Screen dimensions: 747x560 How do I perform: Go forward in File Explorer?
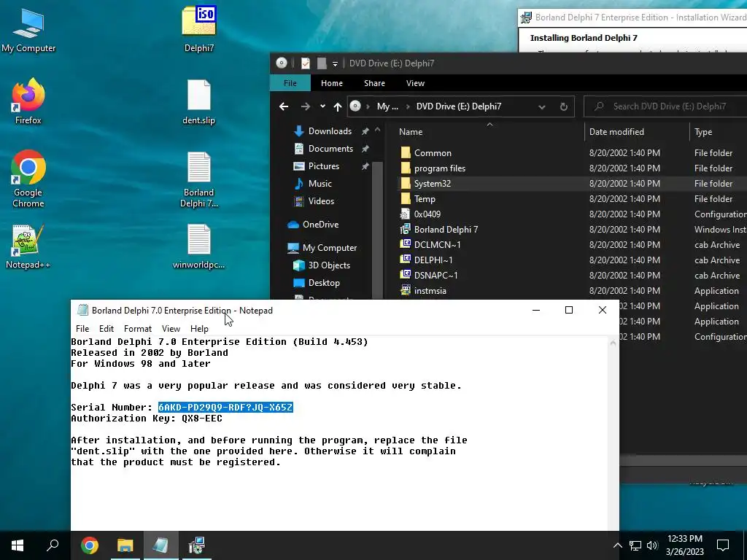coord(305,106)
